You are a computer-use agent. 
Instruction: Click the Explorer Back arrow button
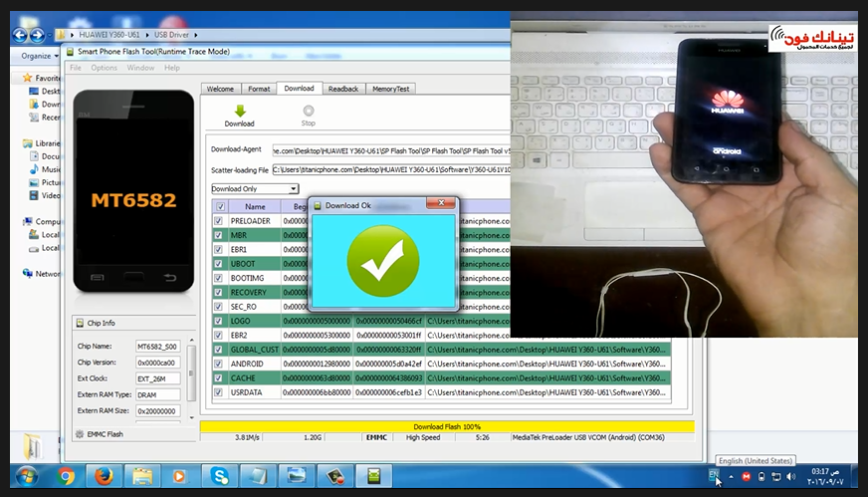coord(20,36)
